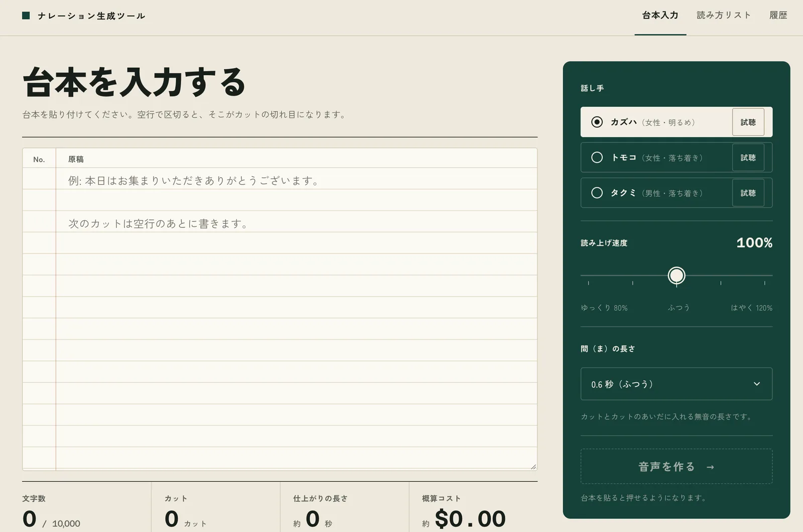Image resolution: width=803 pixels, height=532 pixels.
Task: Select the カズハ voice radio button
Action: [x=597, y=122]
